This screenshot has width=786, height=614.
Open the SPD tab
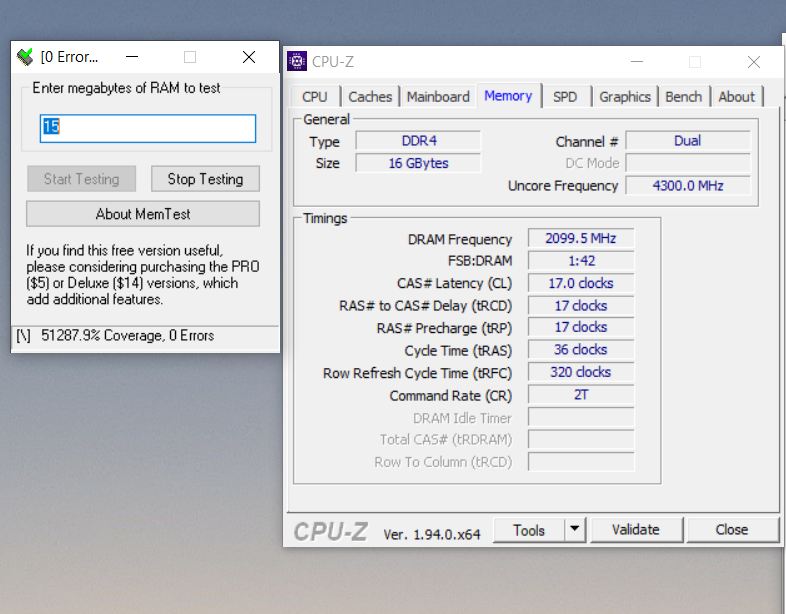(565, 97)
